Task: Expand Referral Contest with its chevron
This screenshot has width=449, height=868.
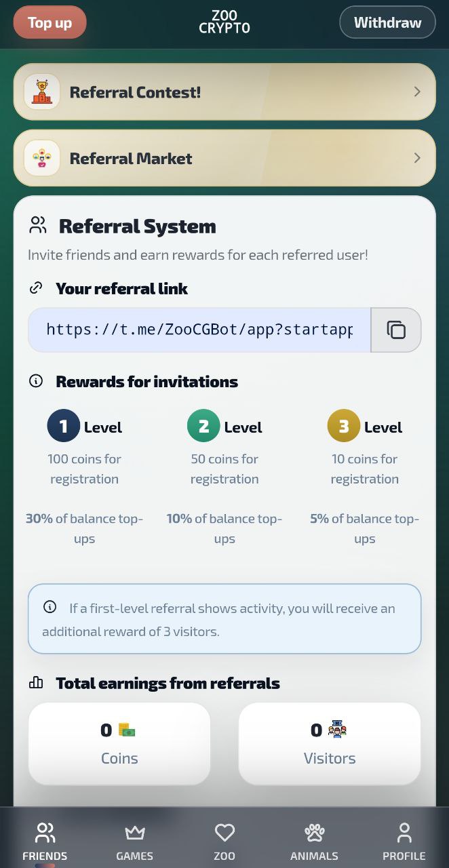Action: 417,91
